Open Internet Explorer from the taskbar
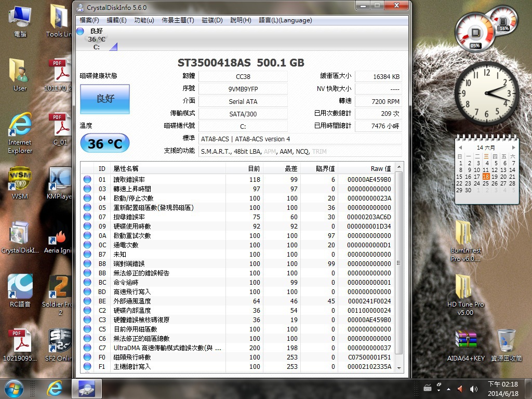This screenshot has width=532, height=399. (x=54, y=389)
